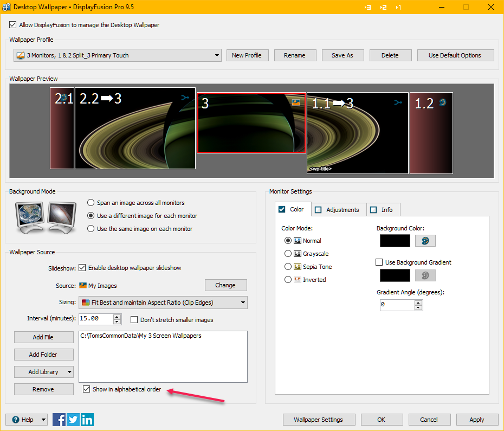
Task: Click the move-to-monitor 1 title bar icon
Action: [x=398, y=7]
